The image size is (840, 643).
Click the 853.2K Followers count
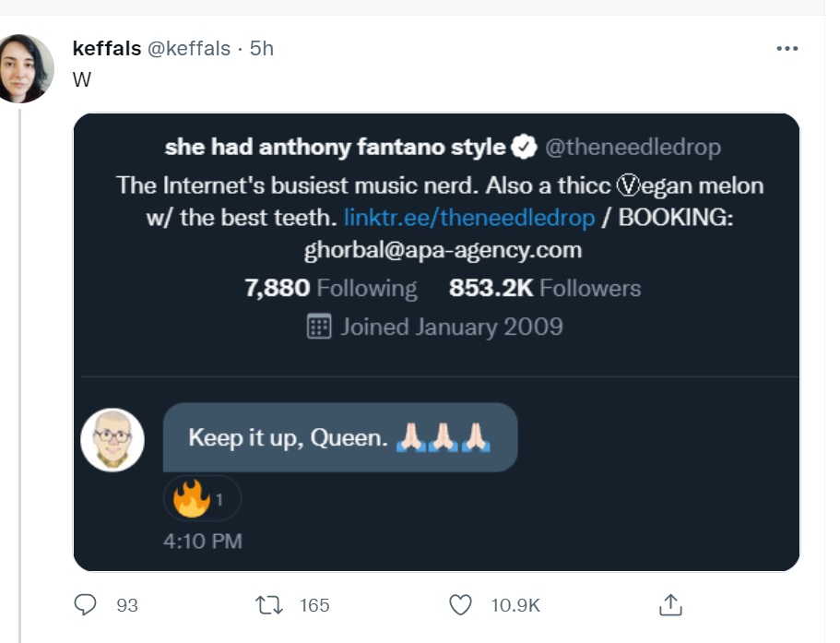544,288
